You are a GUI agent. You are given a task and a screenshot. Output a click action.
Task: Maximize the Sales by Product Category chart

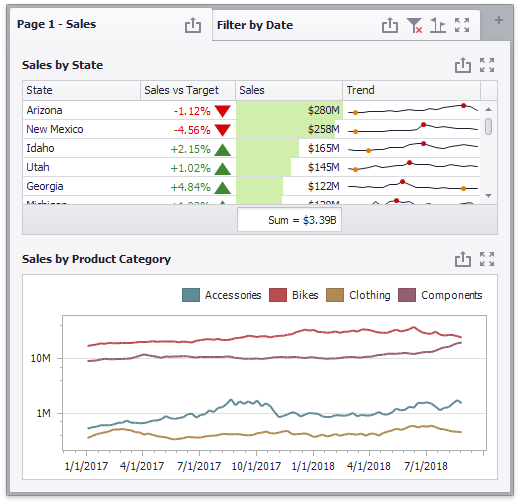point(487,259)
